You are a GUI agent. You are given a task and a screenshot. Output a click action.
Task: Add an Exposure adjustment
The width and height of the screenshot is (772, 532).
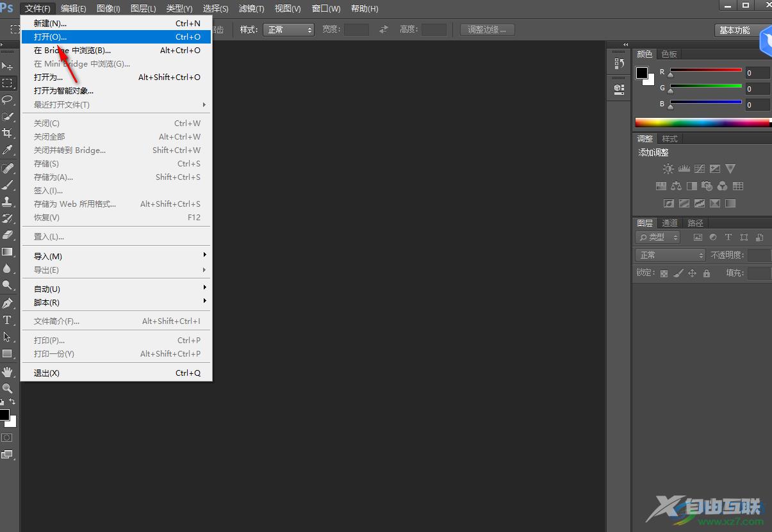(x=714, y=169)
